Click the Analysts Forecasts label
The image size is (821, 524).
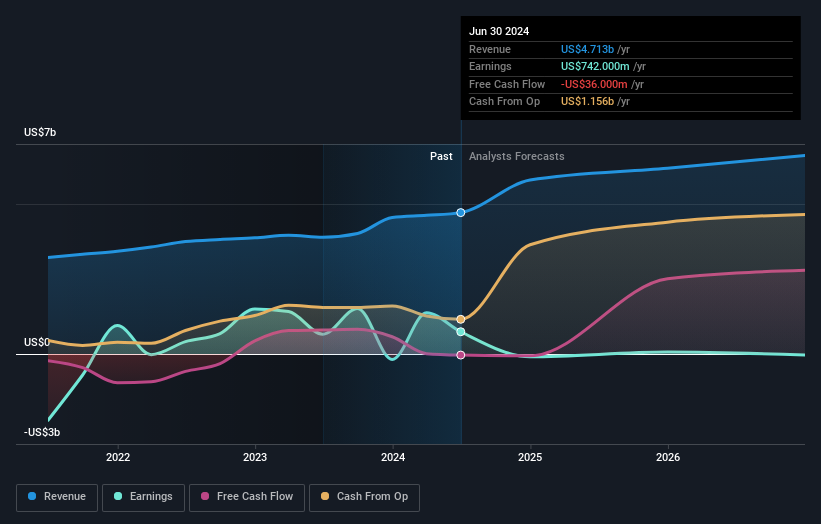pos(517,156)
